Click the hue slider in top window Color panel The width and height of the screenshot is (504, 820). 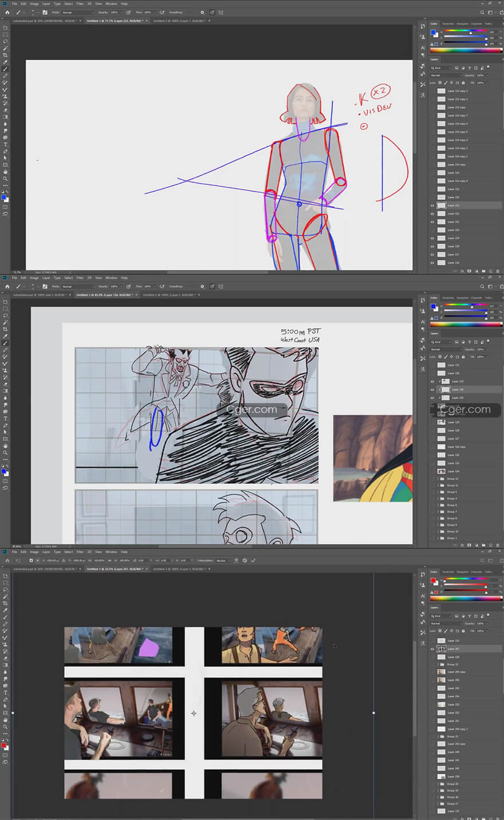click(467, 31)
